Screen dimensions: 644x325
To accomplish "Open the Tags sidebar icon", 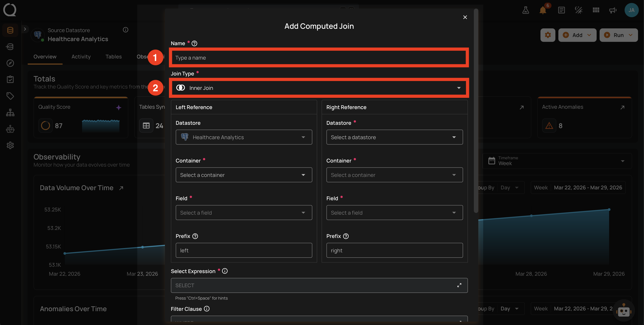I will 10,96.
